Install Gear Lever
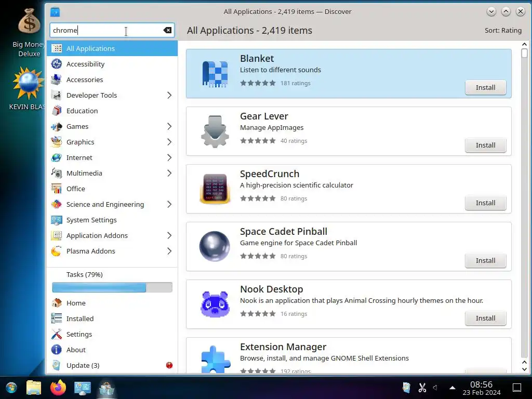Viewport: 532px width, 399px height. coord(486,145)
